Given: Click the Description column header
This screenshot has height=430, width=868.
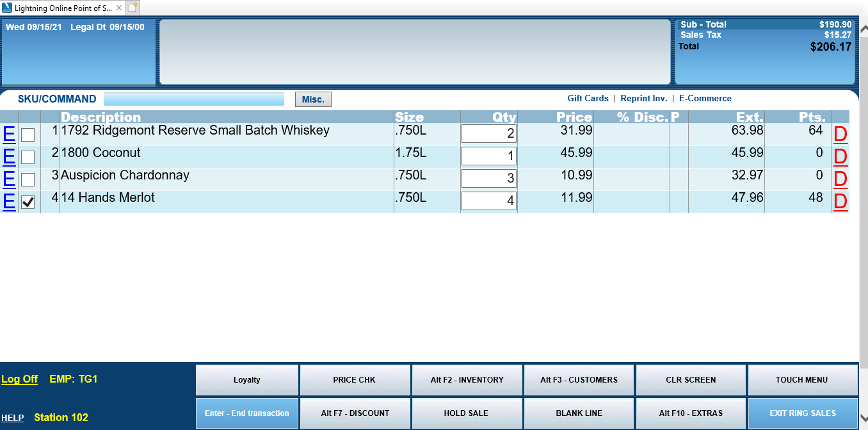Looking at the screenshot, I should 100,117.
